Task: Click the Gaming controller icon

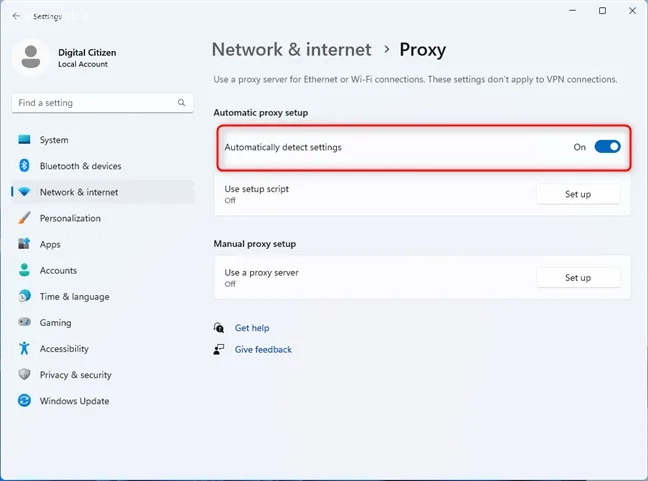Action: 24,323
